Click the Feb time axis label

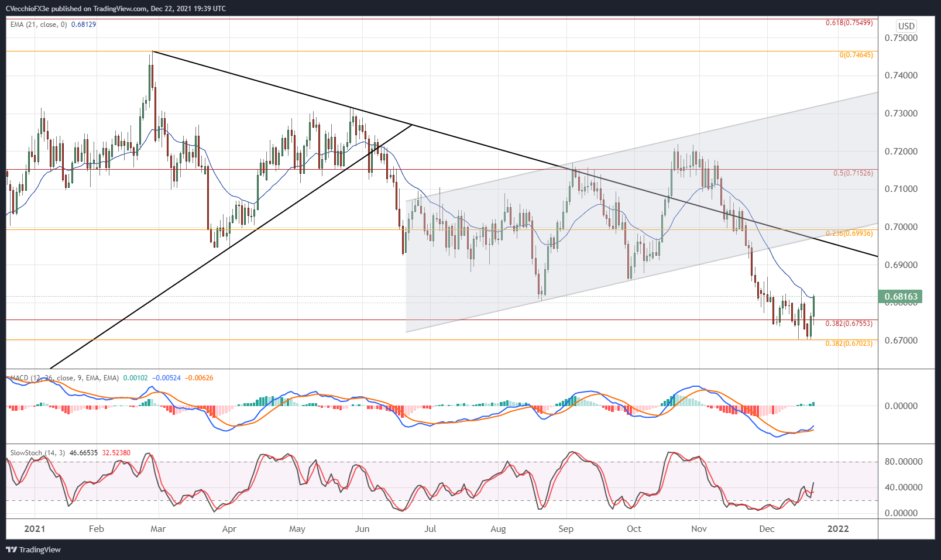pos(97,529)
